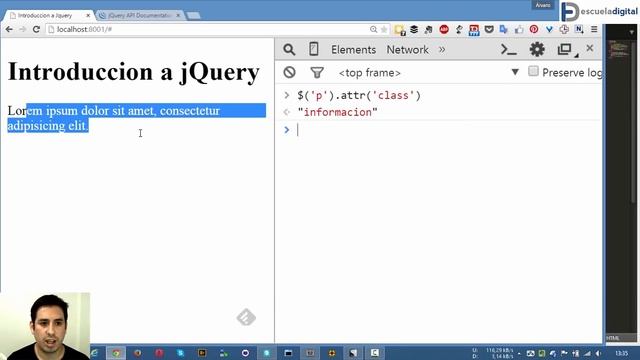Open Internet Explorer from taskbar

pyautogui.click(x=95, y=353)
